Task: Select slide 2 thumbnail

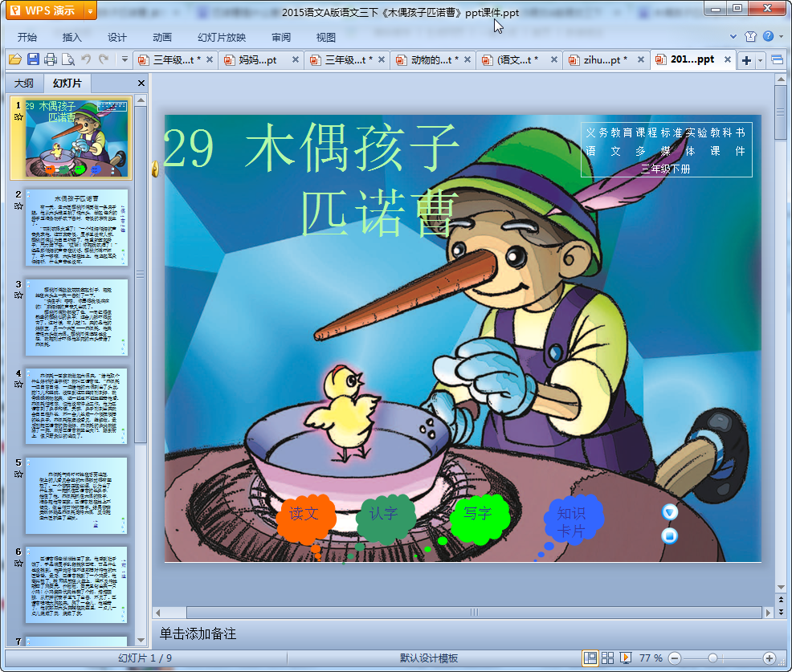Action: 76,228
